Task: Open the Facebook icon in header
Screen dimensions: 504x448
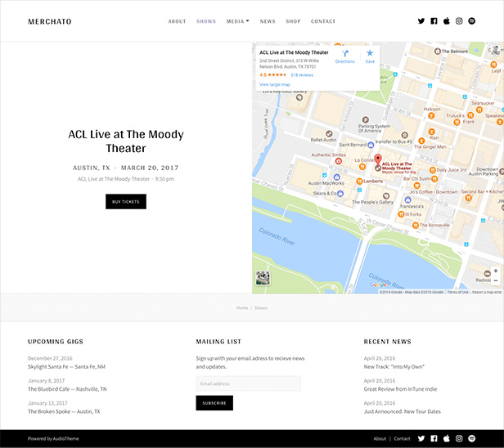Action: pos(434,21)
